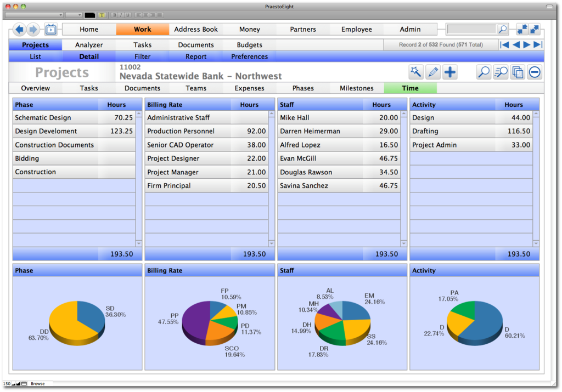
Task: Click the black text color swatch
Action: point(89,15)
